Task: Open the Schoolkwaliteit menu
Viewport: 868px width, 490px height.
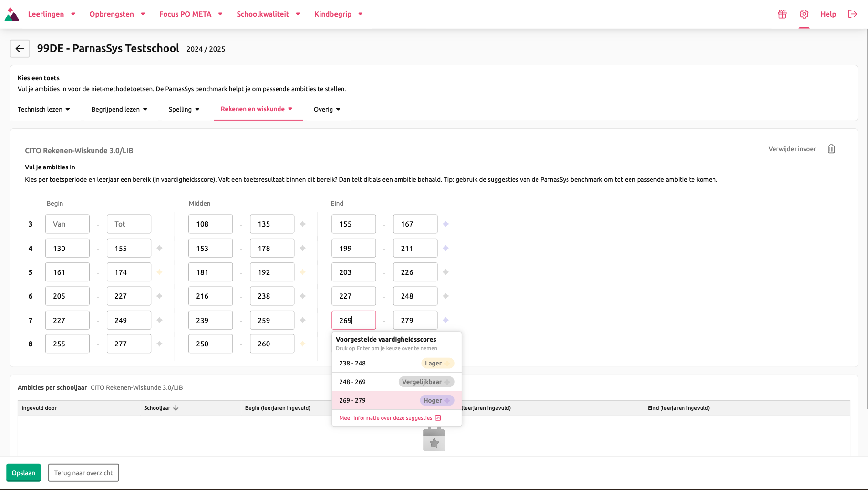Action: point(269,14)
